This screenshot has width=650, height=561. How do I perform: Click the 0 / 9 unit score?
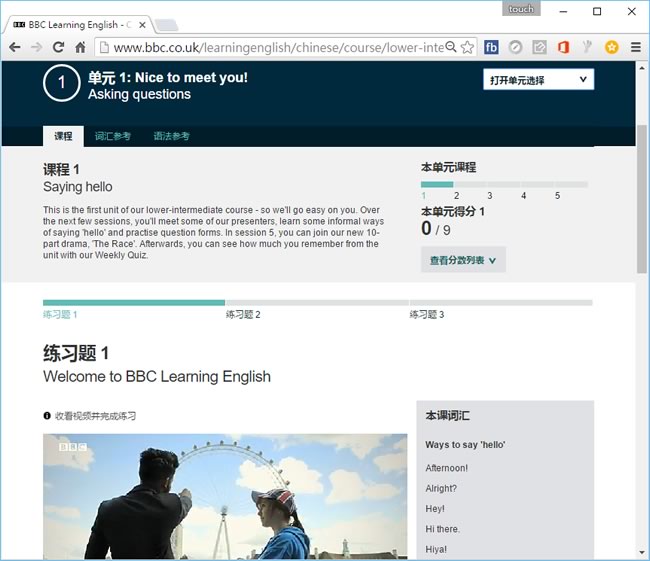point(436,229)
